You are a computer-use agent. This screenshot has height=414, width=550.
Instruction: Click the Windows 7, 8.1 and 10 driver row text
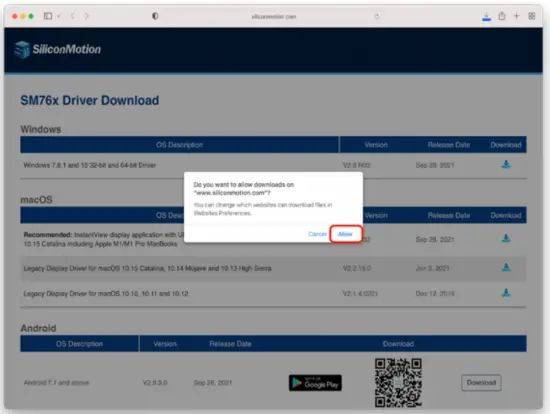pos(90,165)
